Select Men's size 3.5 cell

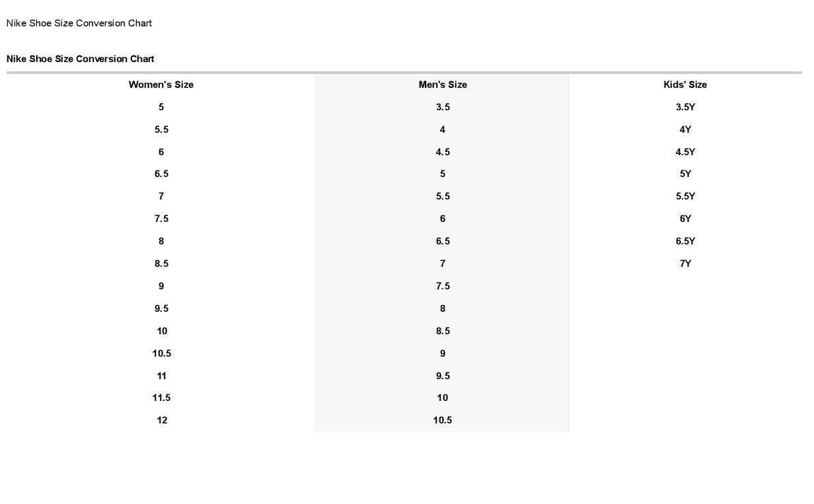[x=443, y=107]
